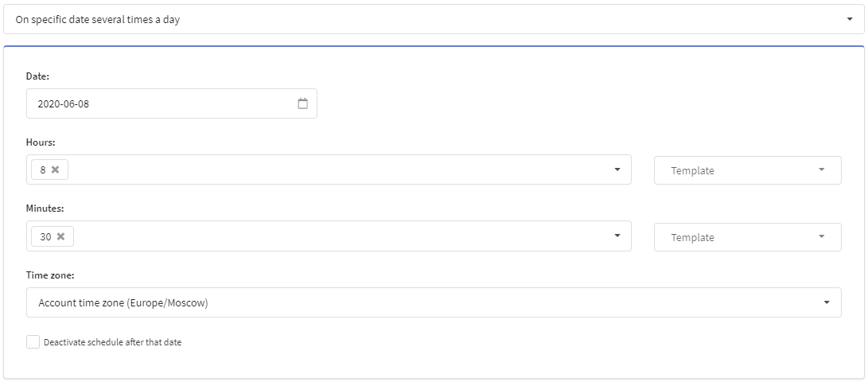Image resolution: width=868 pixels, height=382 pixels.
Task: Click the Deactivate schedule after that date label
Action: coord(112,342)
